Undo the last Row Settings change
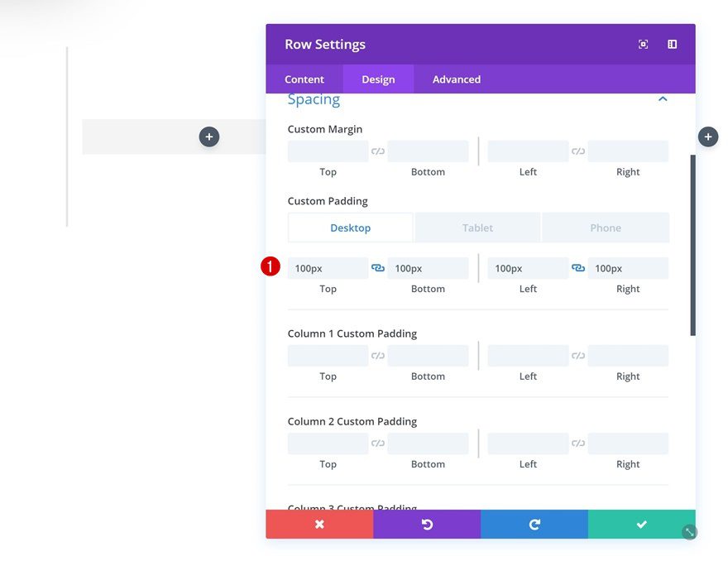The image size is (728, 561). click(427, 524)
